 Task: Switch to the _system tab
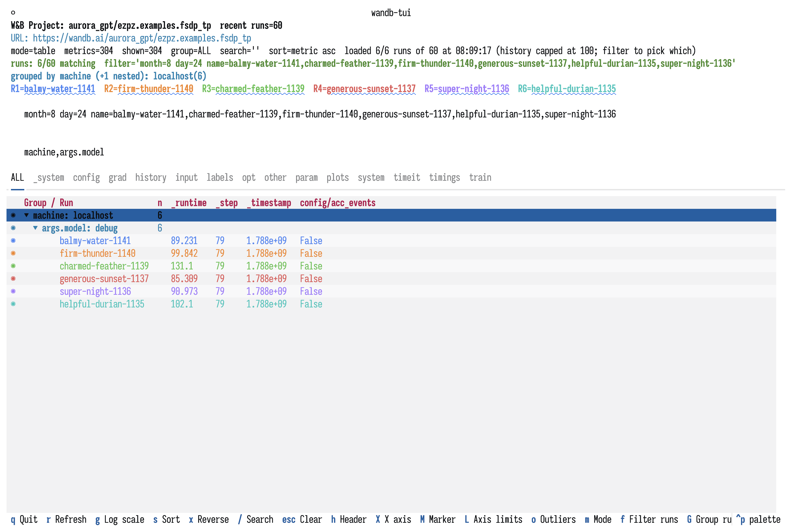click(49, 177)
